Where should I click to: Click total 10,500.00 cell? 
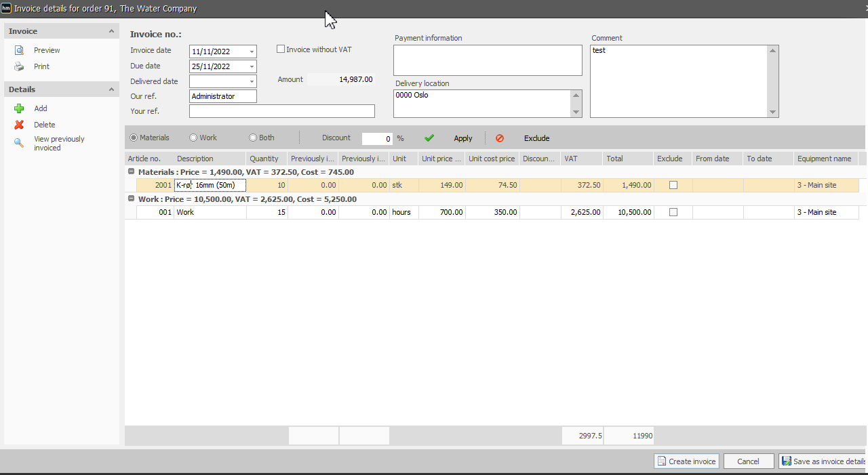point(629,212)
